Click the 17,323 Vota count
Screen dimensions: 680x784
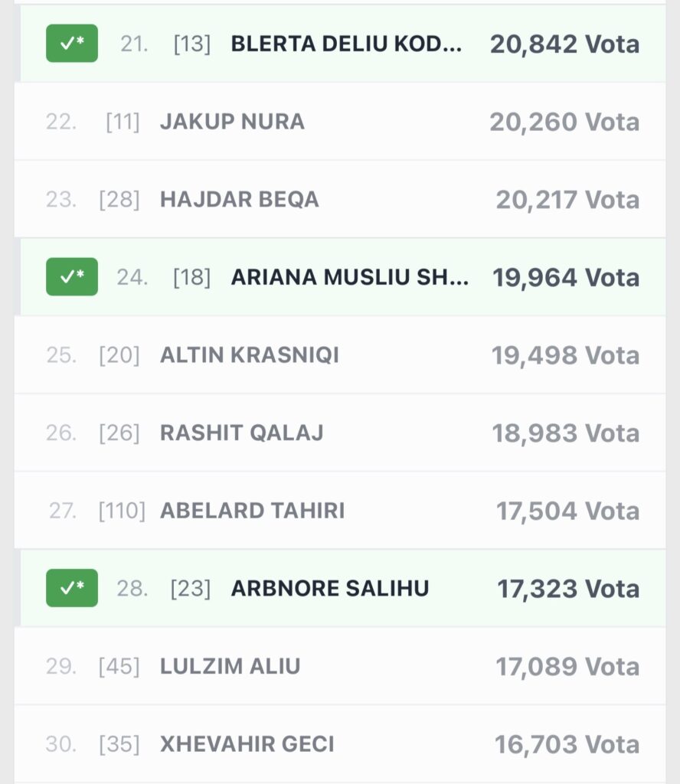click(x=568, y=588)
